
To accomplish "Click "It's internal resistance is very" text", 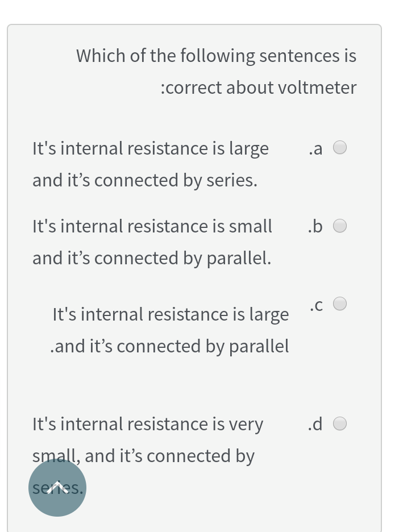I will [148, 424].
